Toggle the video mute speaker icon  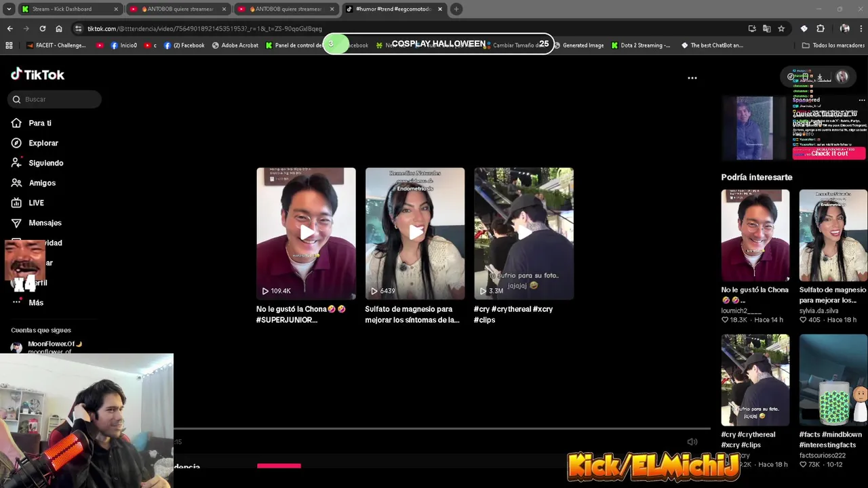pos(692,442)
